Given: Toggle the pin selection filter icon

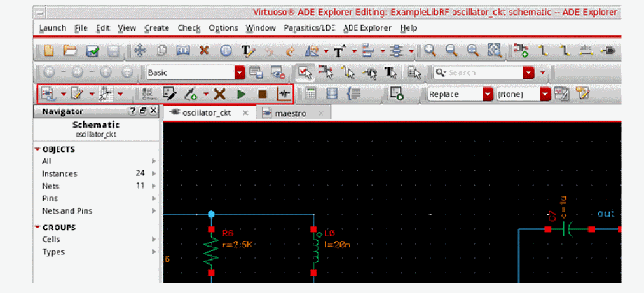Looking at the screenshot, I should coord(369,72).
